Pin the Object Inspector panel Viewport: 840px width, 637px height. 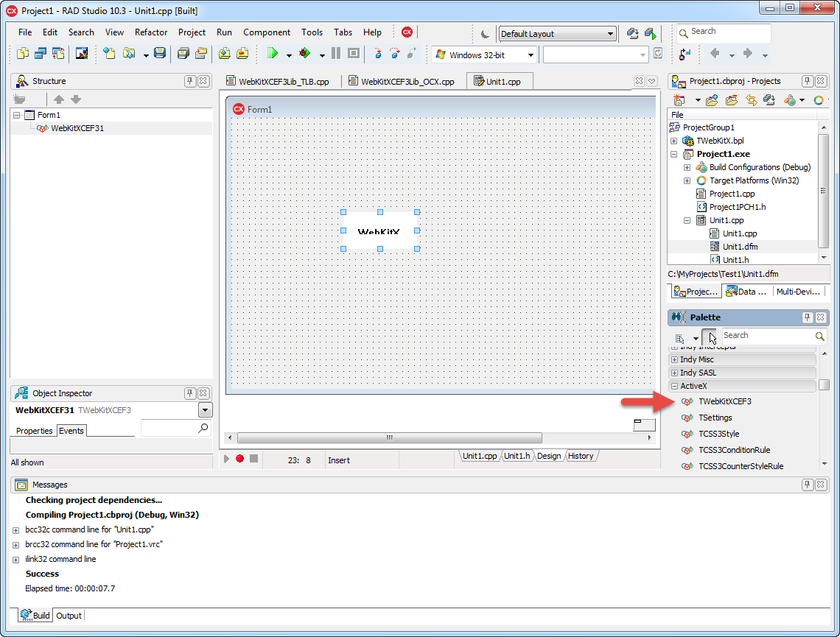coord(189,393)
